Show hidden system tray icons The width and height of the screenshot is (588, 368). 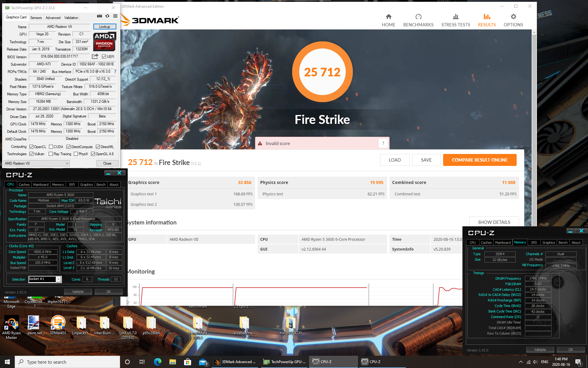coord(521,362)
